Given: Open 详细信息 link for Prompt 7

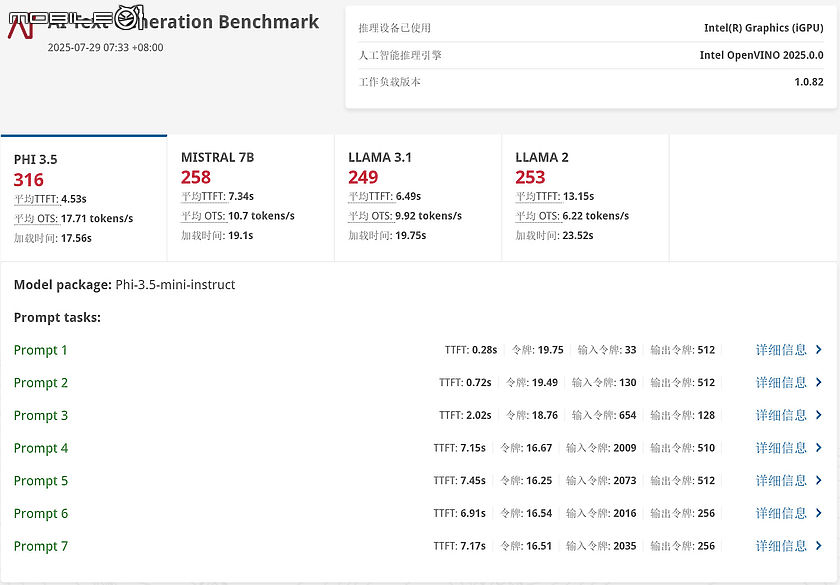Looking at the screenshot, I should pos(781,546).
